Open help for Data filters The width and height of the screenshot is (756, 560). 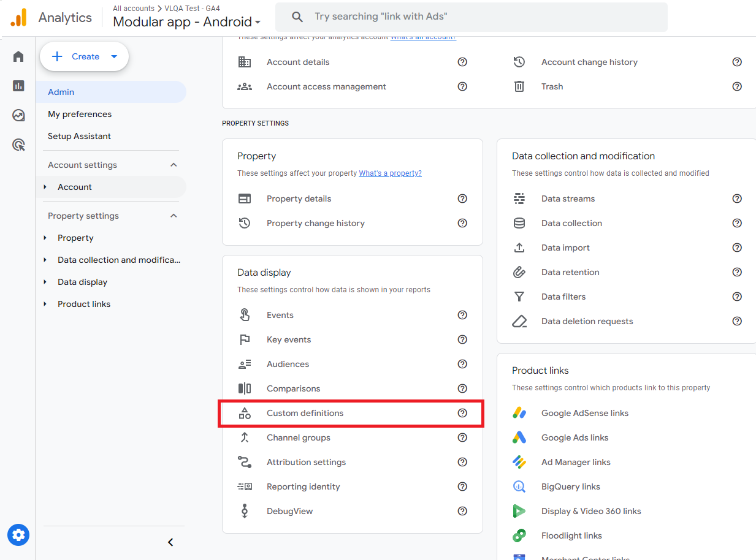tap(737, 297)
